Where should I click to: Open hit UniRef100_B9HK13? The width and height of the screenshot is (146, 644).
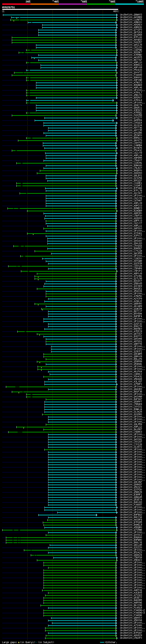click(131, 65)
